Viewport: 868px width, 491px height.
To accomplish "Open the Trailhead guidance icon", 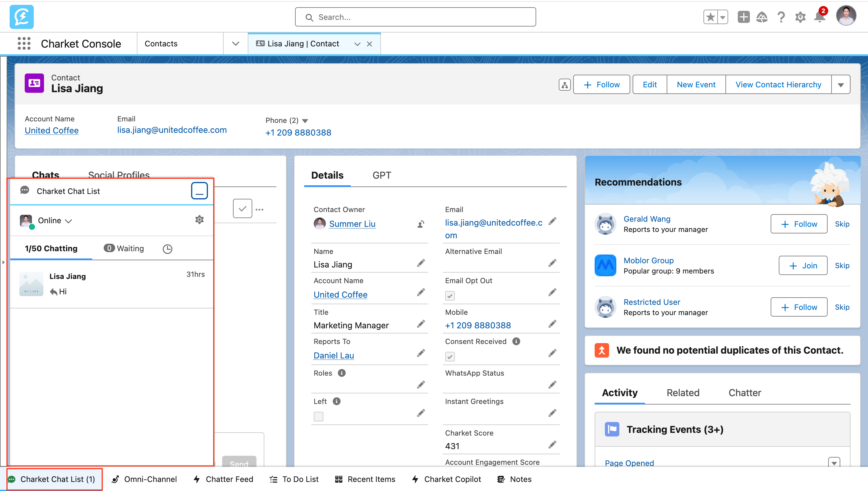I will pos(762,17).
